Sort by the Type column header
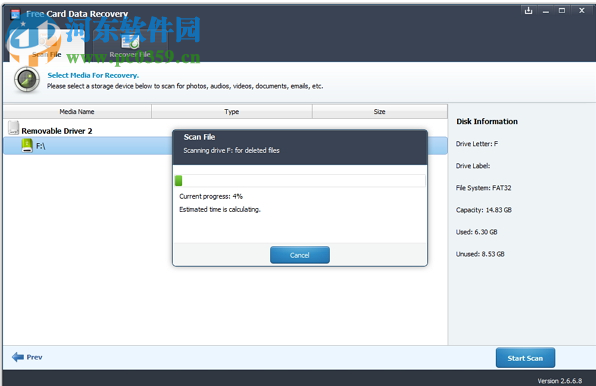596x386 pixels. pos(231,112)
